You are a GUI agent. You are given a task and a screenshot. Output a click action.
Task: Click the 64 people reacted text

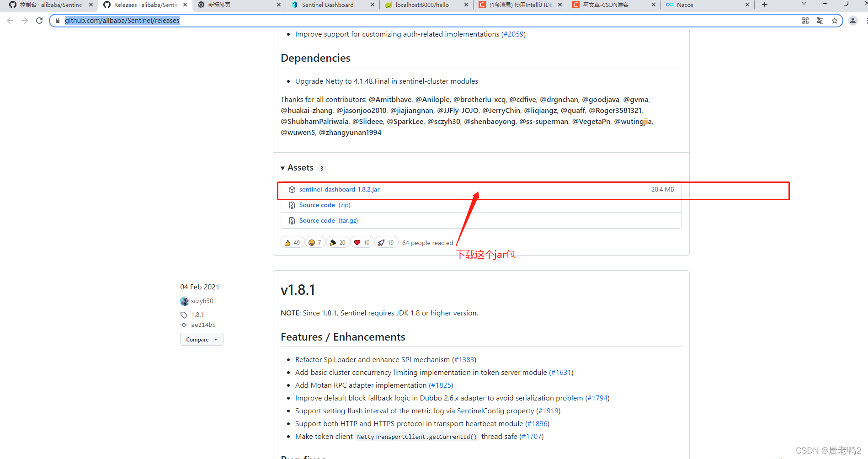427,243
